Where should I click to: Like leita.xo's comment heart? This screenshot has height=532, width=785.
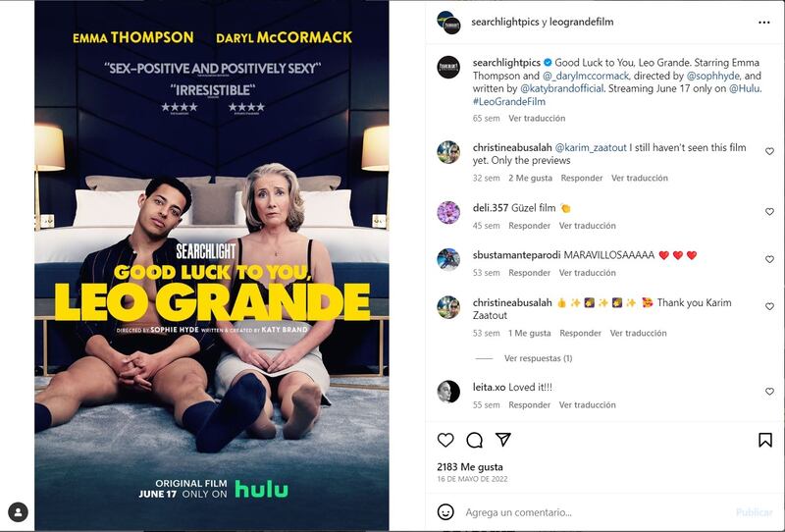point(769,392)
